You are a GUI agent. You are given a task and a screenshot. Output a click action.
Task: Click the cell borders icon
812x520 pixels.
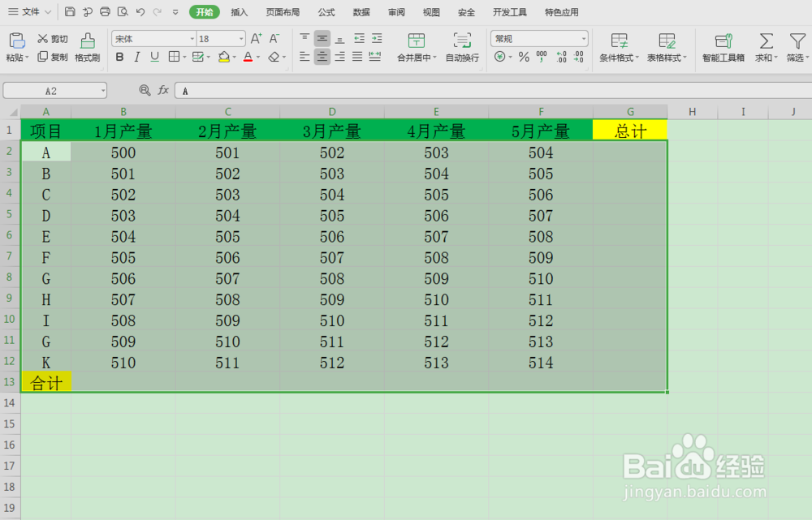pyautogui.click(x=174, y=57)
